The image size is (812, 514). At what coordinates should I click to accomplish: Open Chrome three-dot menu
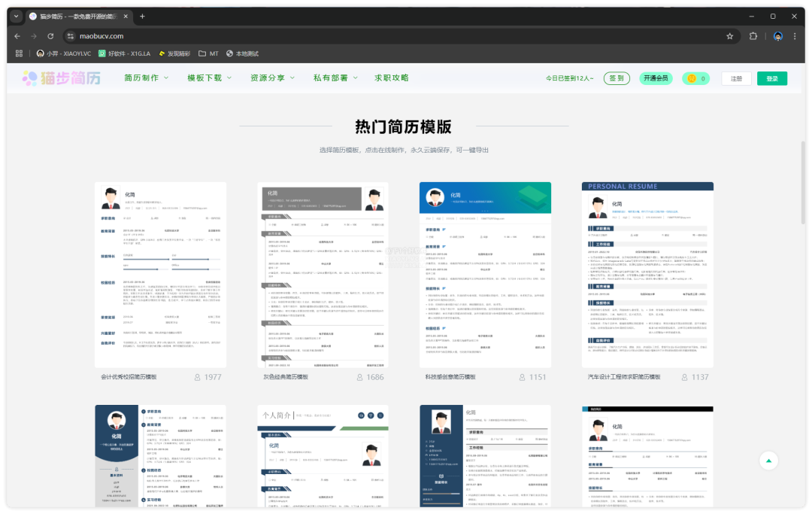tap(795, 36)
